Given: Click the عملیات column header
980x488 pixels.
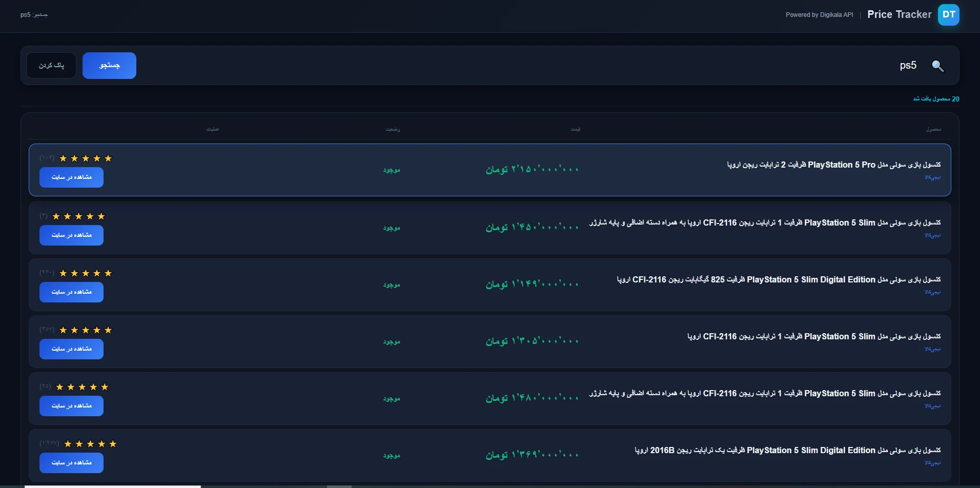Looking at the screenshot, I should click(x=213, y=129).
